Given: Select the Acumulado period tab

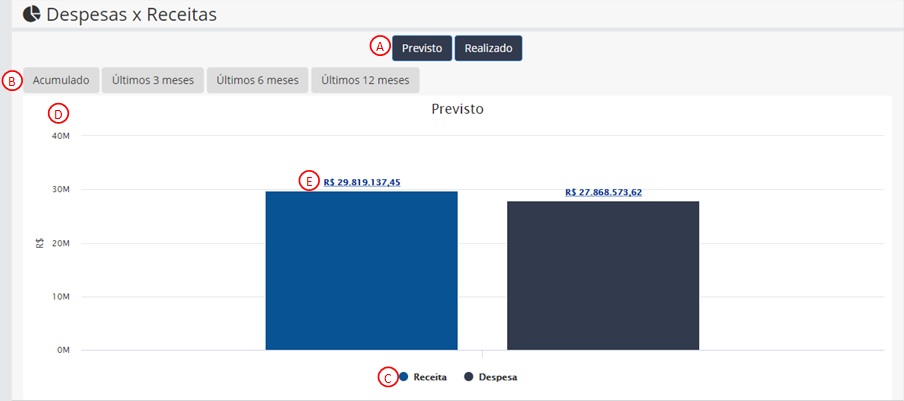Looking at the screenshot, I should pos(61,80).
